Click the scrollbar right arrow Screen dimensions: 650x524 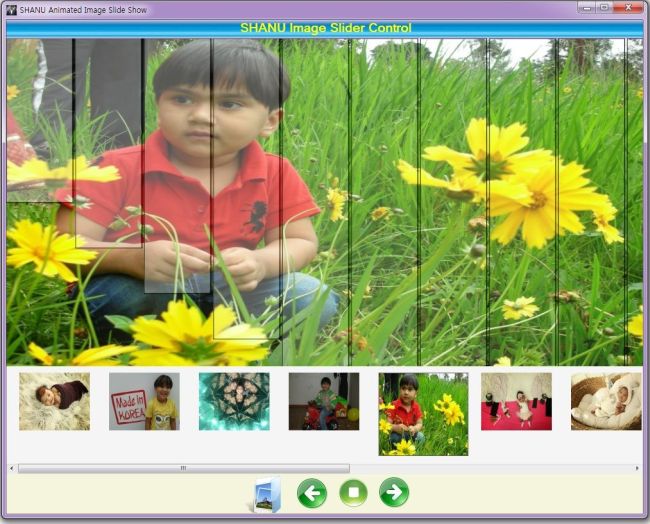637,468
